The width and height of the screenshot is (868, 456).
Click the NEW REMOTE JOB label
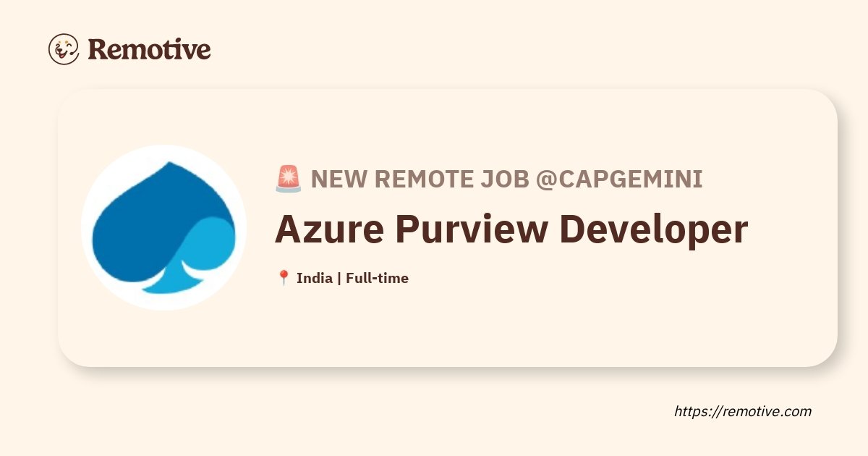[x=420, y=180]
